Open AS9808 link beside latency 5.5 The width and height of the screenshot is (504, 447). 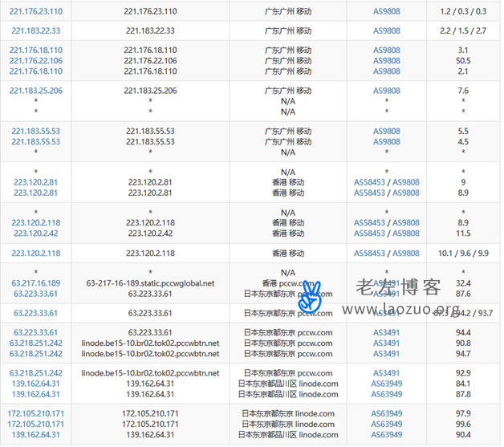click(387, 131)
